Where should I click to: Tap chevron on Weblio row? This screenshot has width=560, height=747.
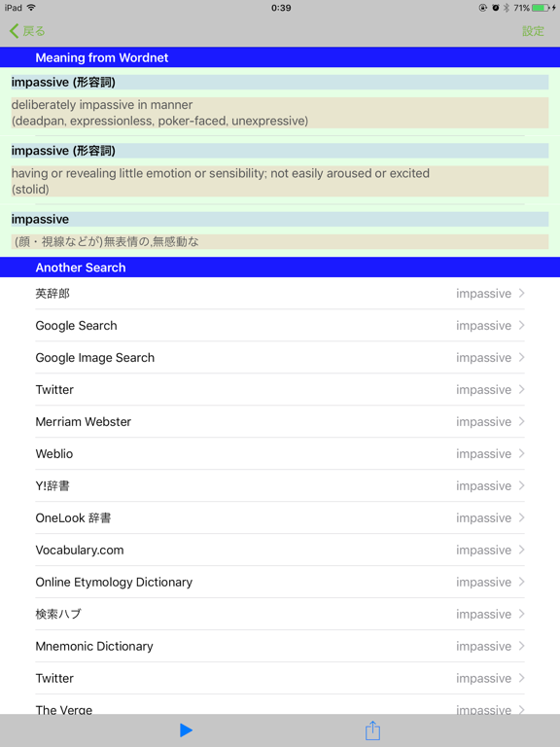(521, 453)
